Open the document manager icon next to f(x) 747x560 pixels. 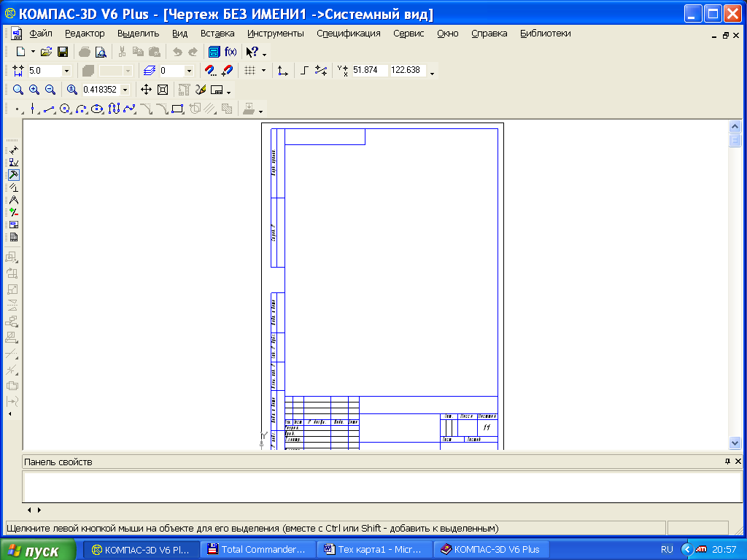(214, 52)
